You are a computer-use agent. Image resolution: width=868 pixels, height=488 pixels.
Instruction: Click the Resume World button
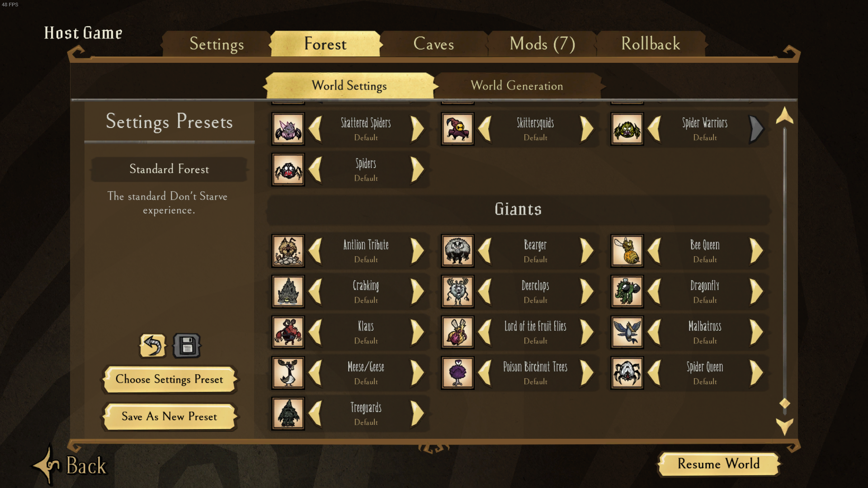pos(719,464)
